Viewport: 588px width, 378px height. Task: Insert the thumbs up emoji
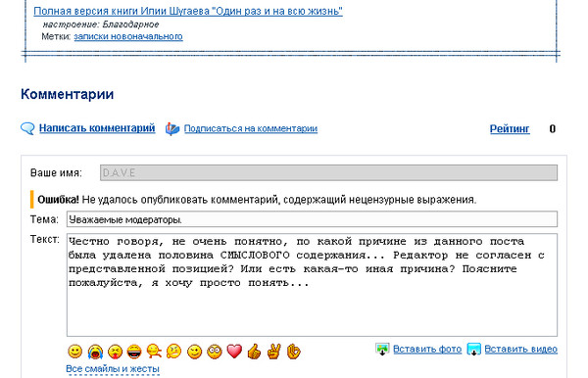[x=254, y=352]
